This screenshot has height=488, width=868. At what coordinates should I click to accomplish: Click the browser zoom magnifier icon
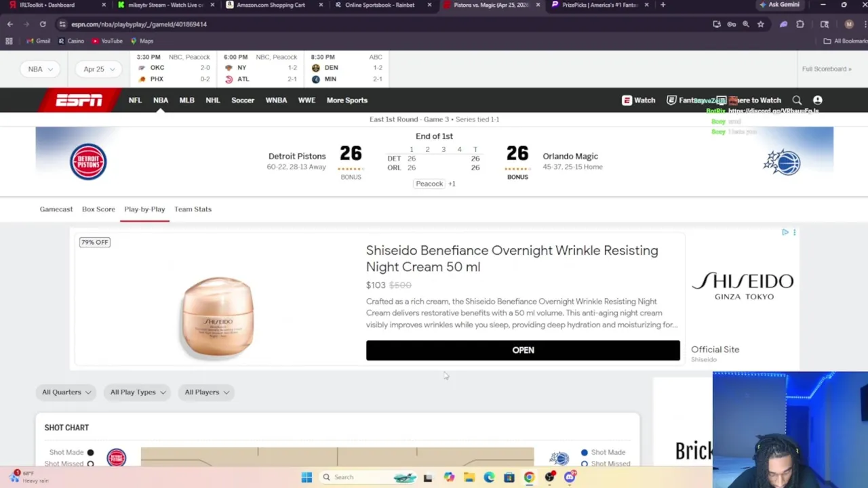click(x=746, y=24)
